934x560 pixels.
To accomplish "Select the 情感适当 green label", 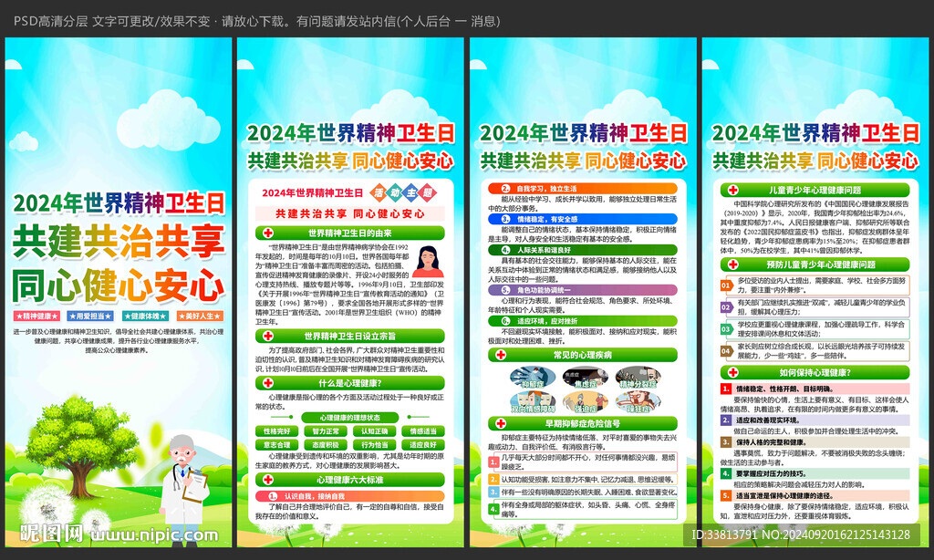I will (x=423, y=431).
